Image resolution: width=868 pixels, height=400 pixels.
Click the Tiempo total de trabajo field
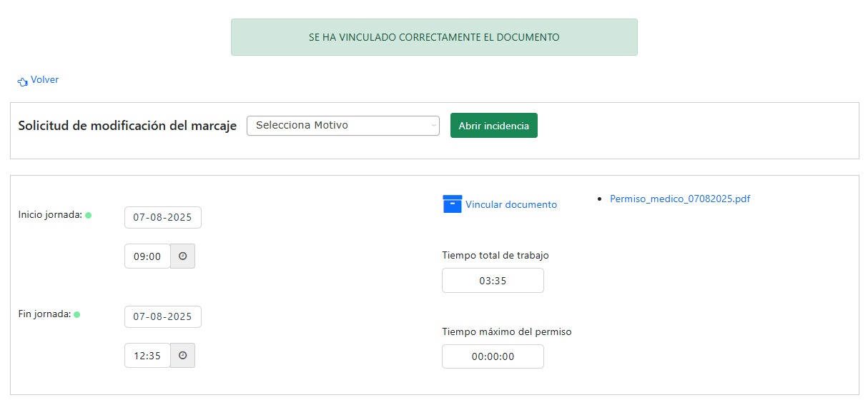[x=493, y=281]
